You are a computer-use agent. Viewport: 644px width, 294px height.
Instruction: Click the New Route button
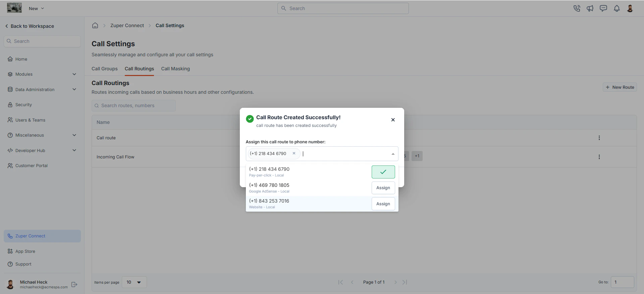pyautogui.click(x=620, y=87)
